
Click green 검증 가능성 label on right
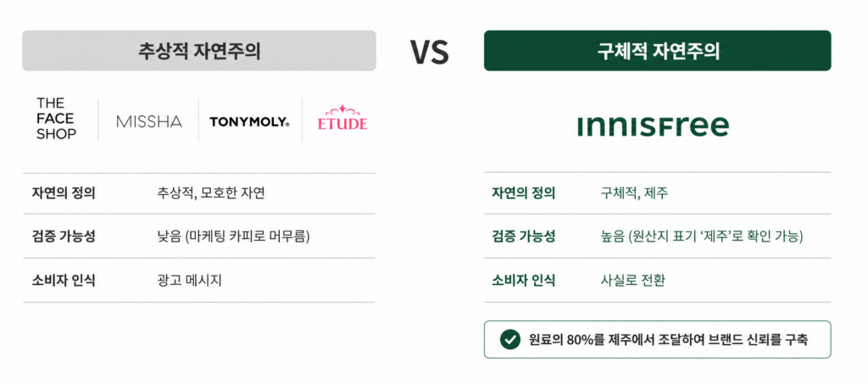(523, 237)
